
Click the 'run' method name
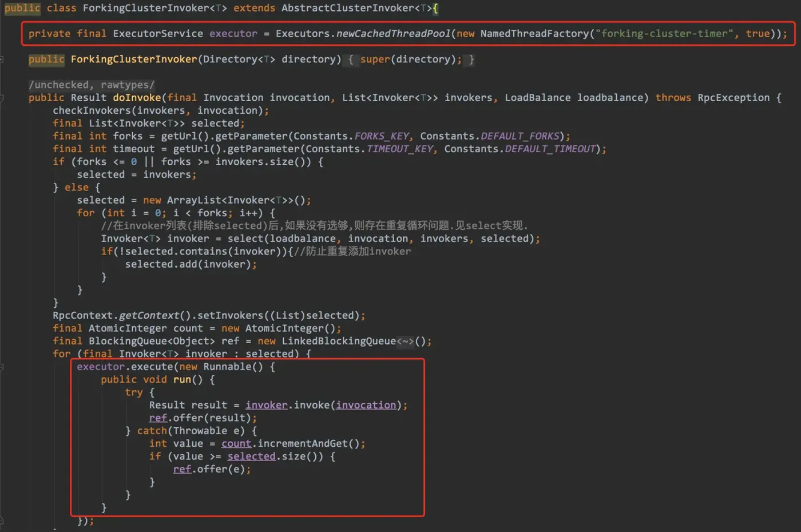click(x=182, y=380)
